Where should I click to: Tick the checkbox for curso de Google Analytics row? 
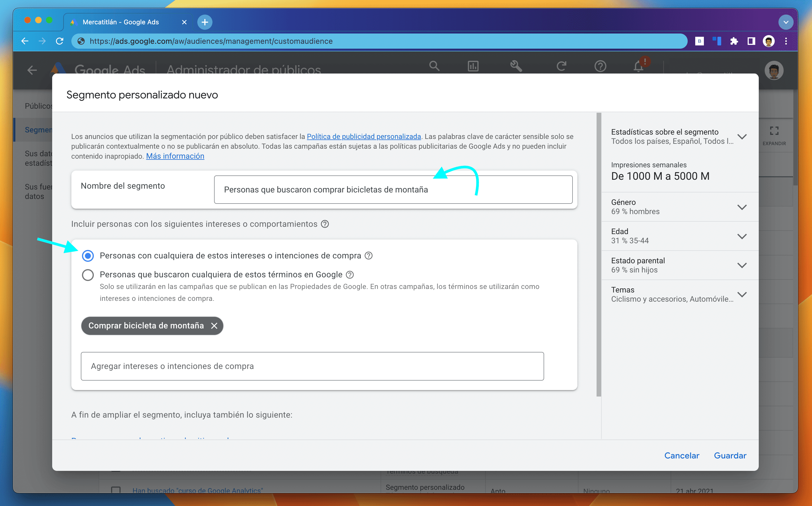(x=116, y=490)
